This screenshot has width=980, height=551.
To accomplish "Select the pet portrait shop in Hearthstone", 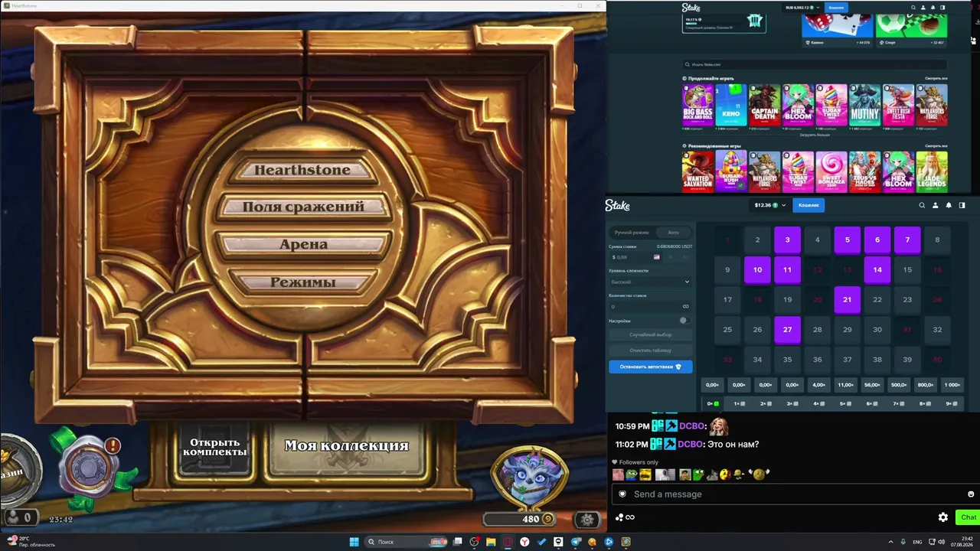I will [530, 476].
